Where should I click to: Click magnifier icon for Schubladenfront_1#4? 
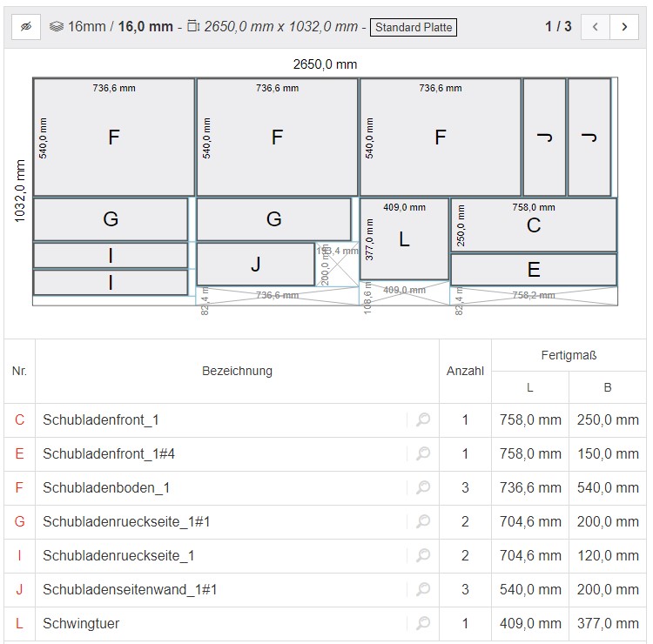click(423, 454)
